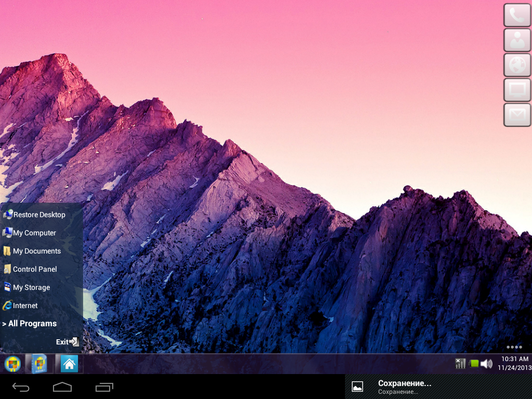Click the 10:31 AM clock

click(515, 359)
